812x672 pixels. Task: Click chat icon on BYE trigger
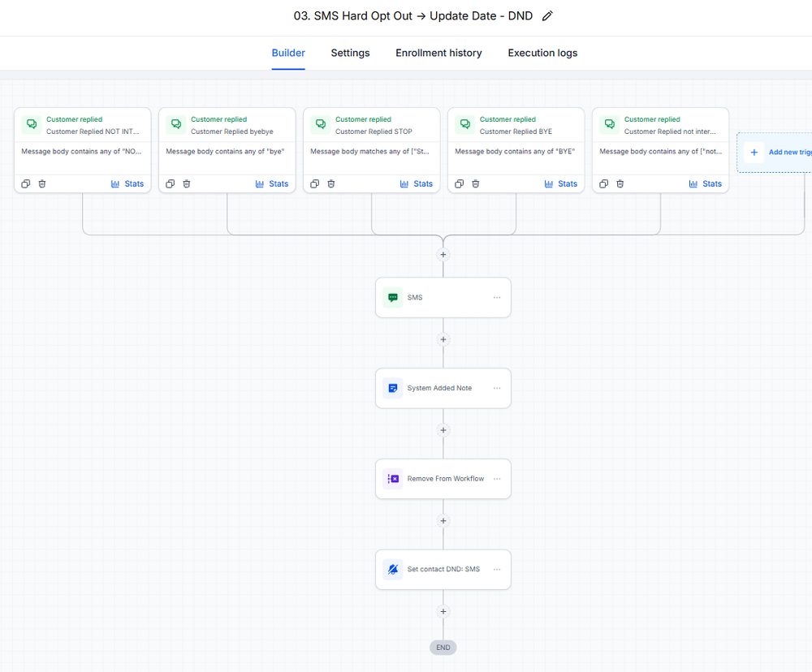tap(465, 124)
